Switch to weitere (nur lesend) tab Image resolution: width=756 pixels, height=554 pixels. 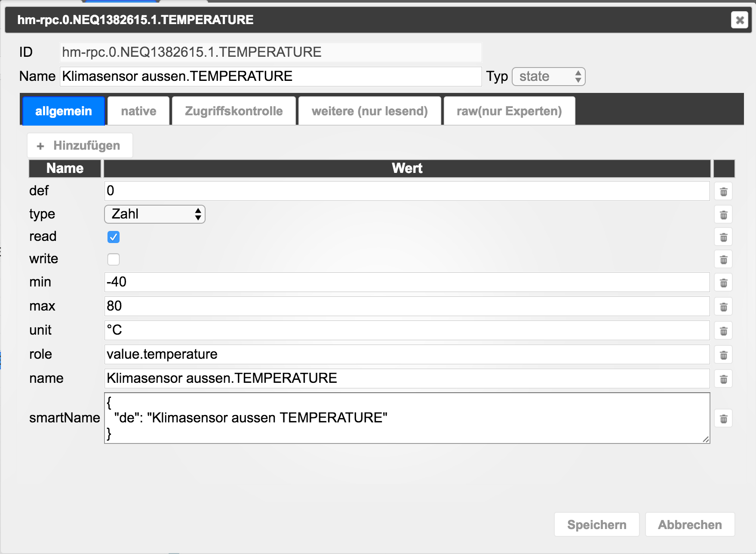pyautogui.click(x=370, y=111)
